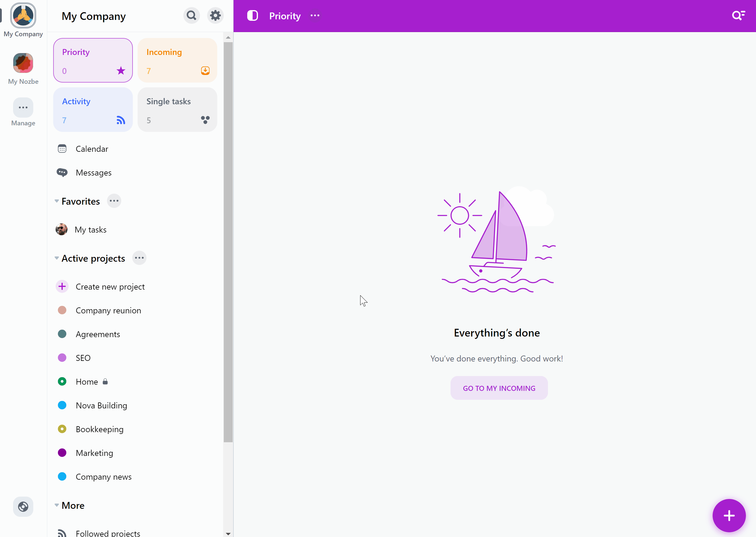This screenshot has width=756, height=537.
Task: Expand the Active projects section
Action: pyautogui.click(x=56, y=258)
